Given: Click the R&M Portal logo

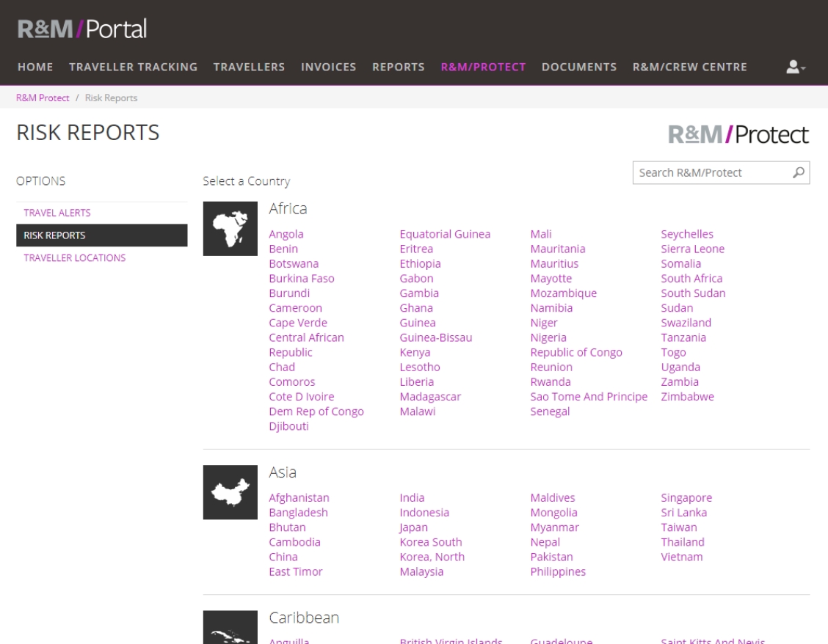Looking at the screenshot, I should (82, 29).
